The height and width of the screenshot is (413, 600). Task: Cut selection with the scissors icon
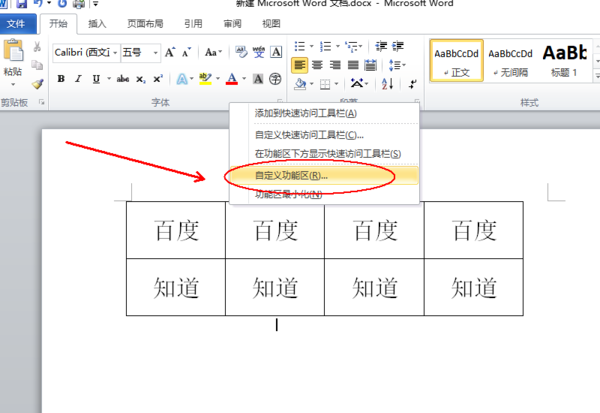(37, 47)
